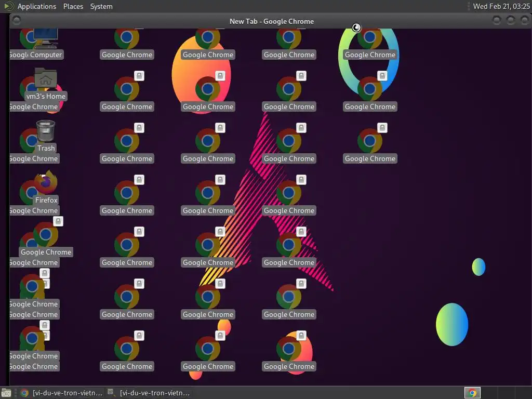Select the Firefox desktop icon
Image resolution: width=532 pixels, height=399 pixels.
(46, 187)
